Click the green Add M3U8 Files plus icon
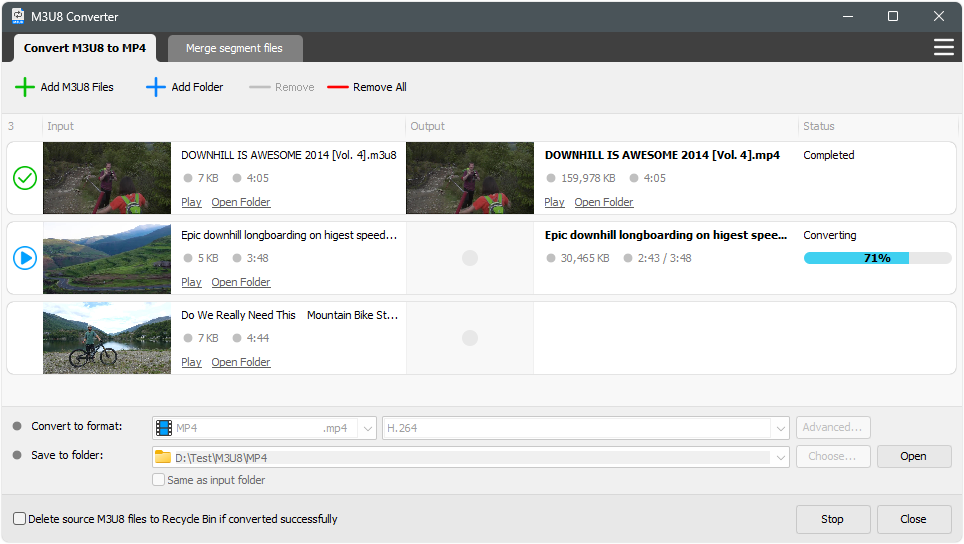This screenshot has width=964, height=544. coord(25,87)
